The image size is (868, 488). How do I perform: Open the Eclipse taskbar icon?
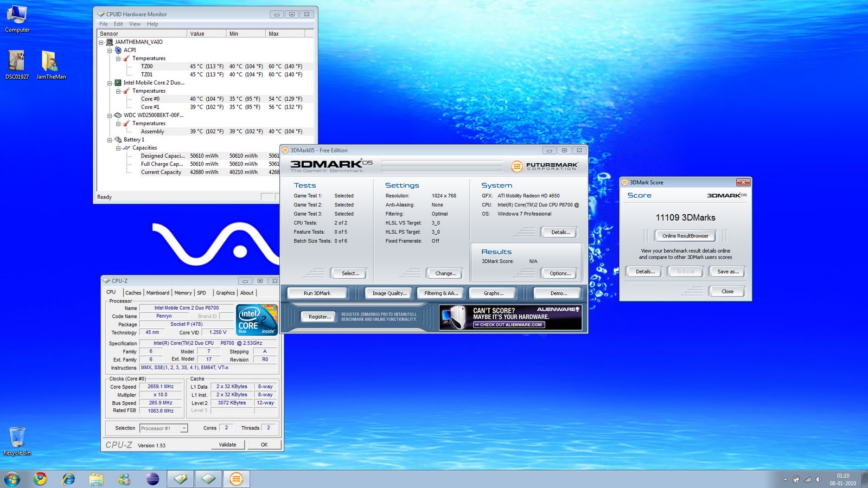(153, 479)
